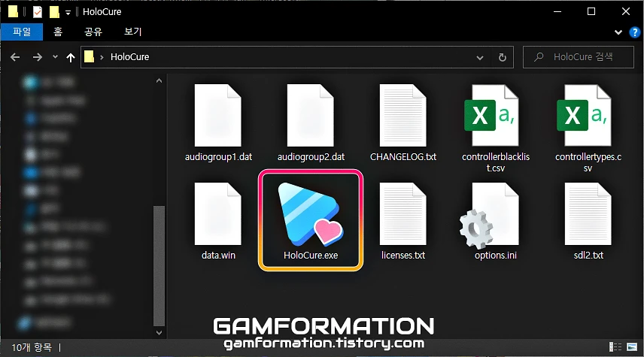Click the properties quick access icon
Viewport: 644px width, 357px height.
pos(38,12)
